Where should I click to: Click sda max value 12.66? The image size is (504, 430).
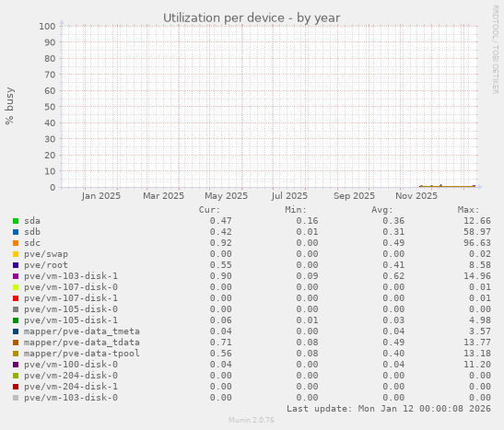477,221
